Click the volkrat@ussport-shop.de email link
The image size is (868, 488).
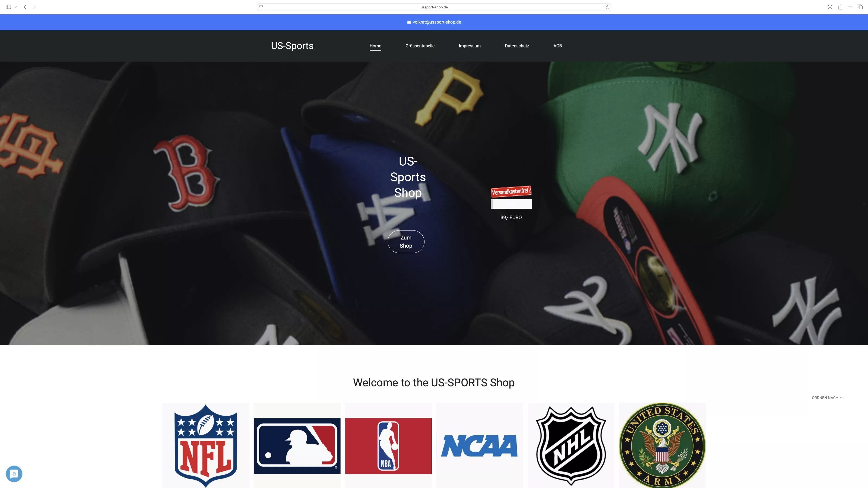click(437, 22)
